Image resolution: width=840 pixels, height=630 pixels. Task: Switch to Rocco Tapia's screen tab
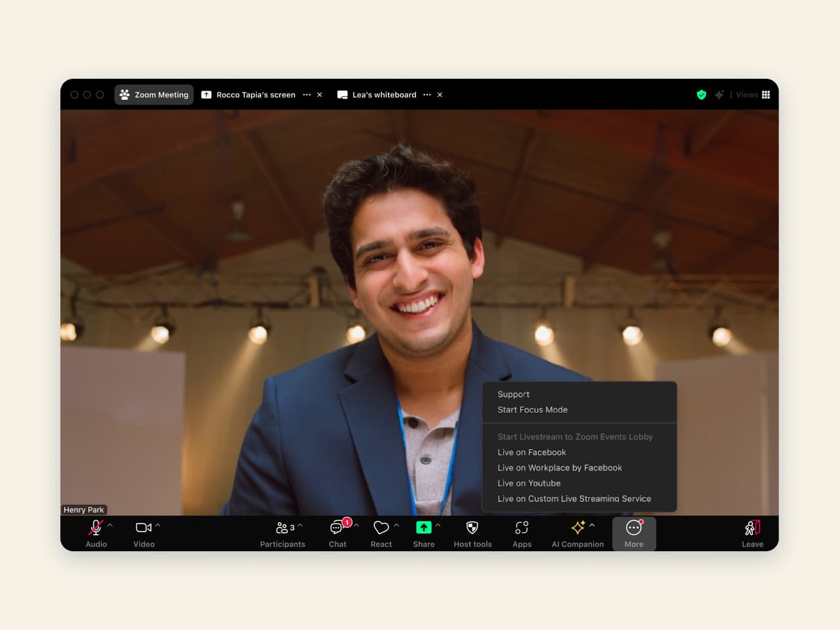click(255, 95)
